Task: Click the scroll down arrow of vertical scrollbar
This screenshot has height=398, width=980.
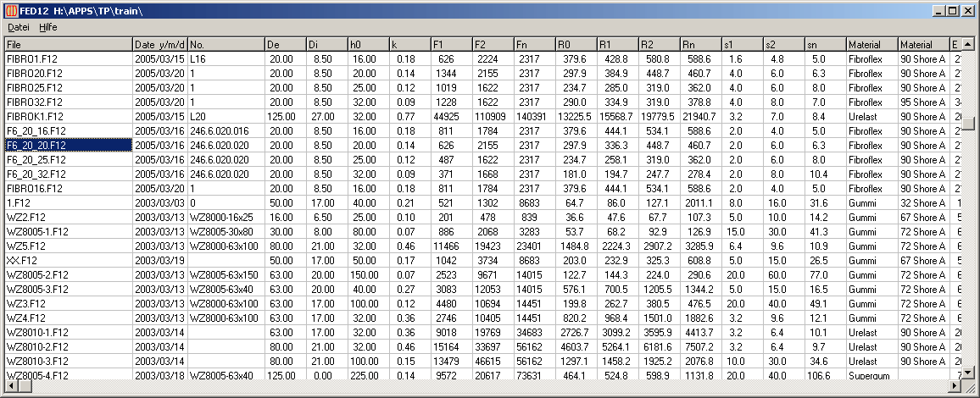Action: coord(967,373)
